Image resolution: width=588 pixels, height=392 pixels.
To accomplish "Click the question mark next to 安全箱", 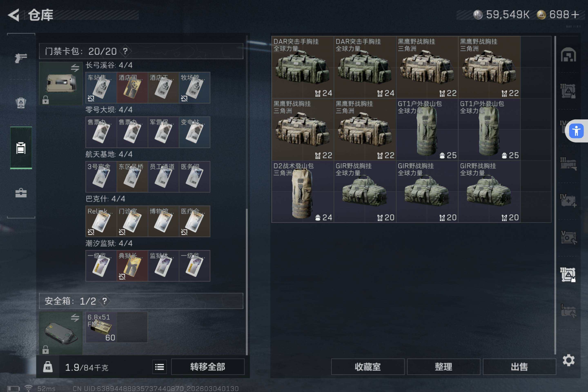I will pyautogui.click(x=105, y=301).
